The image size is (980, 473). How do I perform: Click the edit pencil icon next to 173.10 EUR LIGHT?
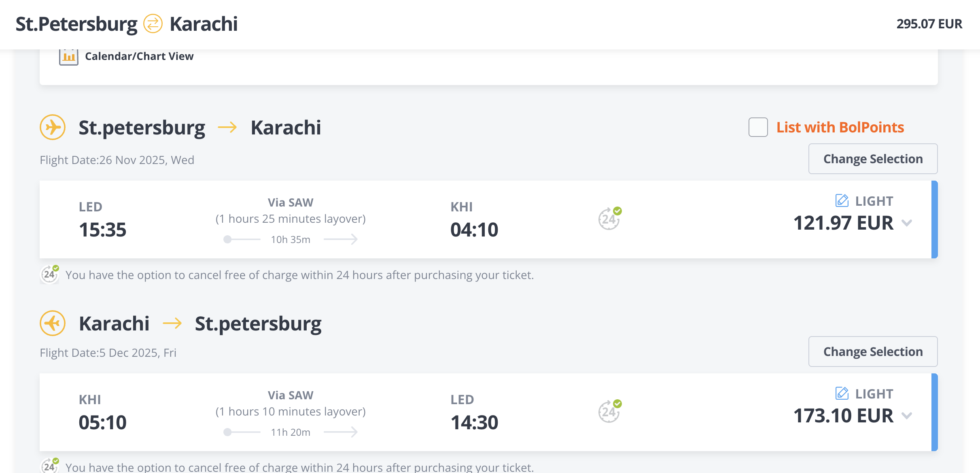[x=842, y=393]
